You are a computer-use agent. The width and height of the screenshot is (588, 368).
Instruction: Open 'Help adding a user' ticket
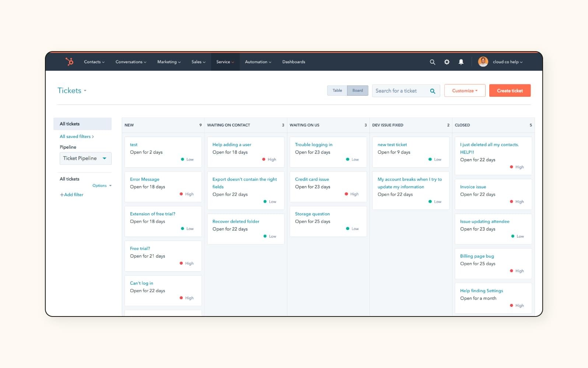coord(232,145)
